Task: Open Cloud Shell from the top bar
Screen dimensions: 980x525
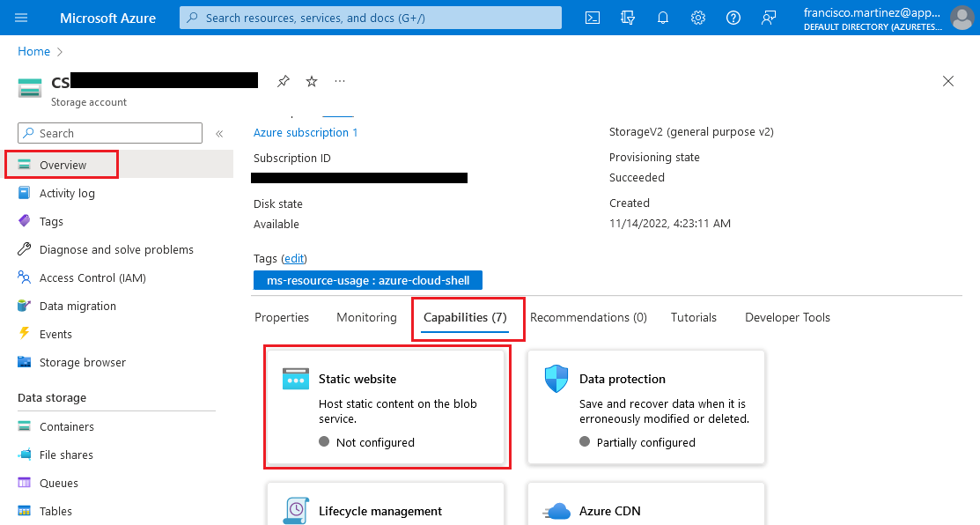Action: pyautogui.click(x=593, y=18)
